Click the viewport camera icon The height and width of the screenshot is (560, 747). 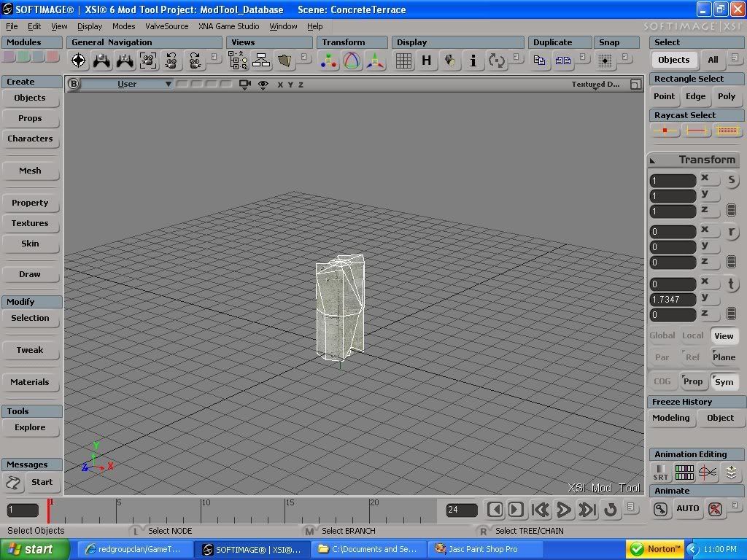245,85
